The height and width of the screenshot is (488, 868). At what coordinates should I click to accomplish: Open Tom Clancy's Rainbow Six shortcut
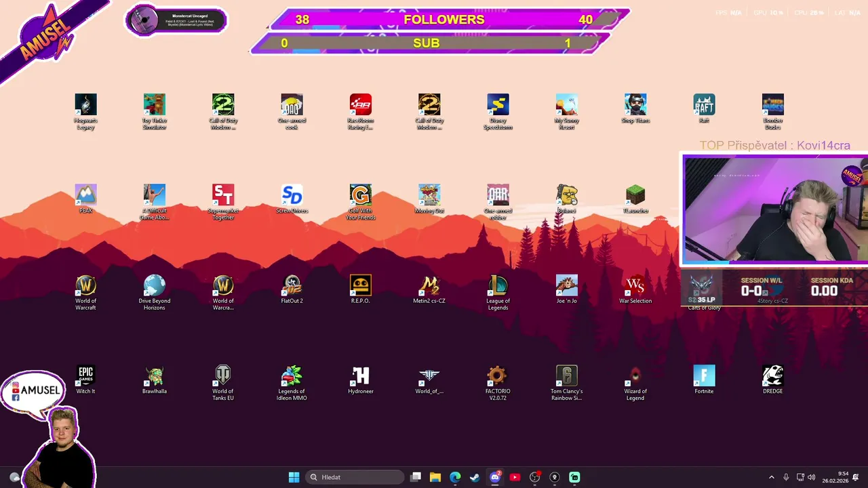click(x=567, y=383)
